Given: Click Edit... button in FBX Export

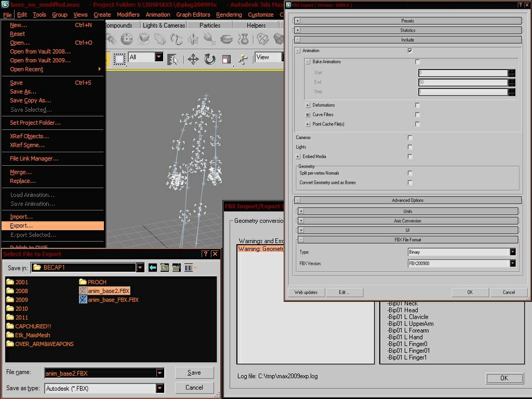Looking at the screenshot, I should click(x=344, y=292).
